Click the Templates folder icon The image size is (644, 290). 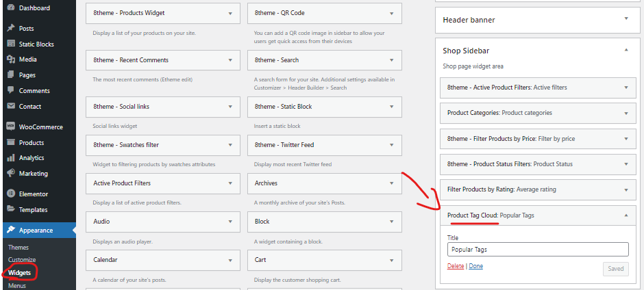[11, 209]
